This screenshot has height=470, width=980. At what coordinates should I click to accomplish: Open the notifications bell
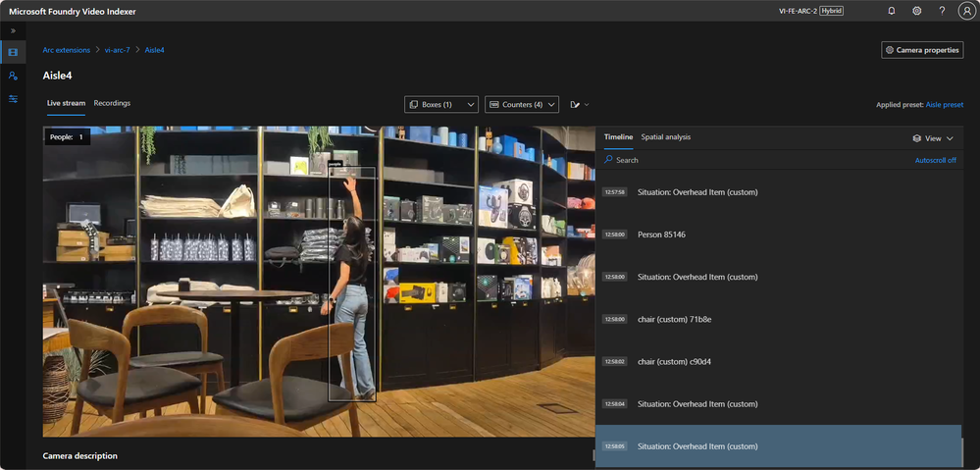(892, 11)
